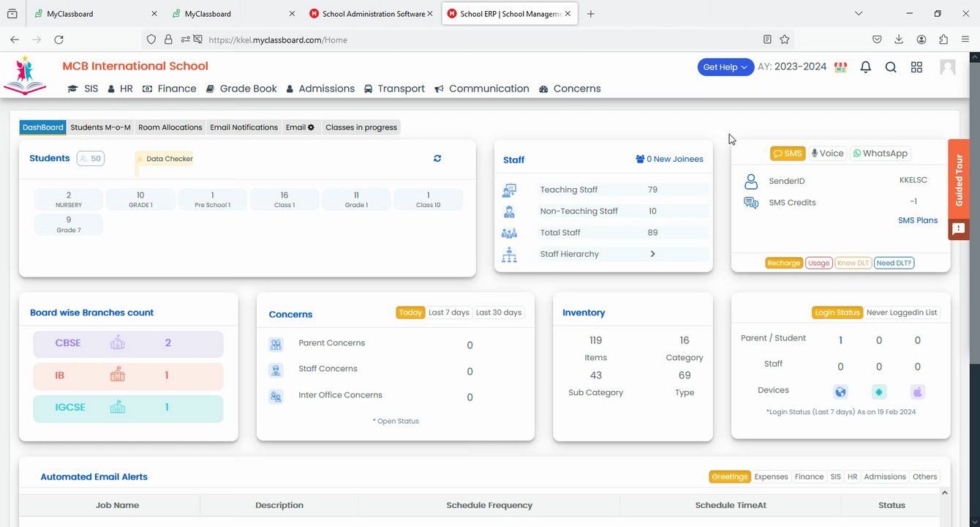
Task: Click the SMS Credits chat icon
Action: coord(751,203)
